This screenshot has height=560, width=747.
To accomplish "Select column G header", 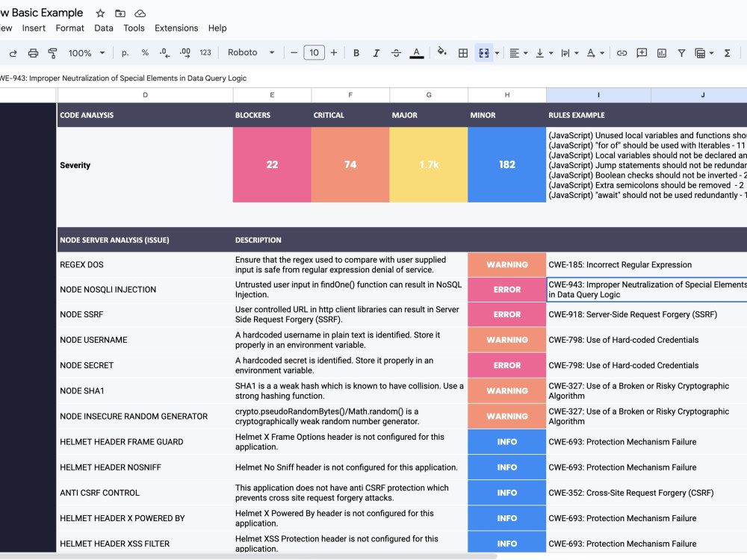I will click(x=429, y=96).
